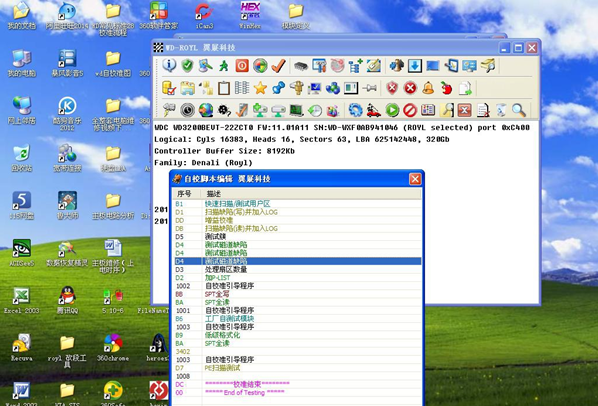This screenshot has width=598, height=406.
Task: Click the magnifying glass toolbar icon
Action: (519, 111)
